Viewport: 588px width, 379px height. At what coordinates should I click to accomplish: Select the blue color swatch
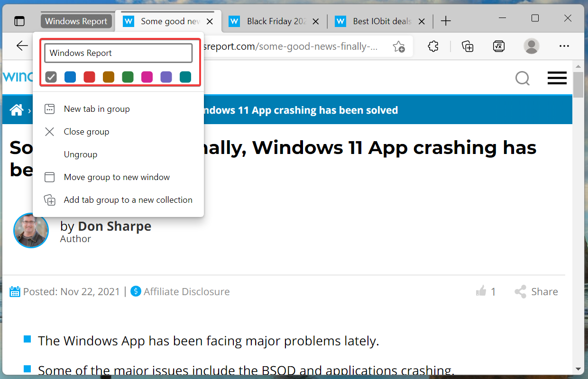click(70, 77)
